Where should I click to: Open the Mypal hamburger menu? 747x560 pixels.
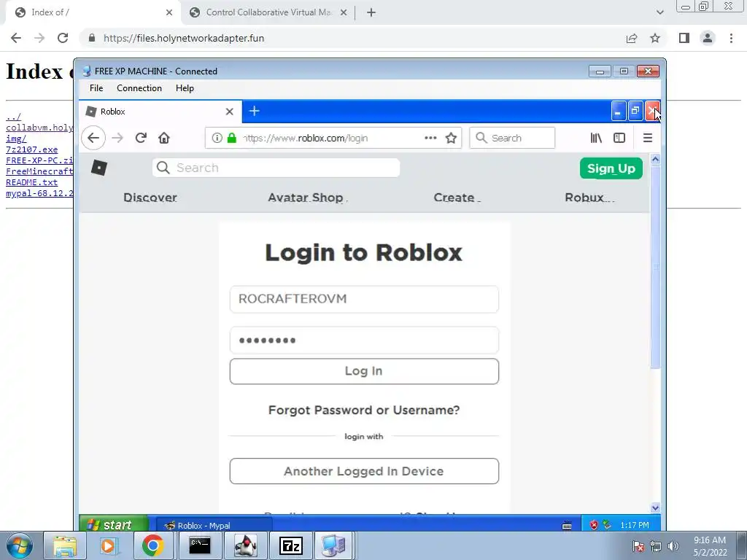(x=648, y=138)
